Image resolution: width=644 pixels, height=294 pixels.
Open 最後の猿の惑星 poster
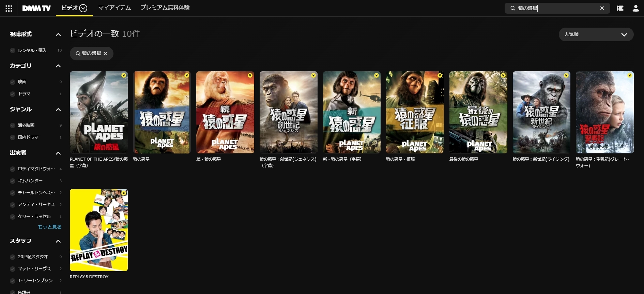pos(478,112)
